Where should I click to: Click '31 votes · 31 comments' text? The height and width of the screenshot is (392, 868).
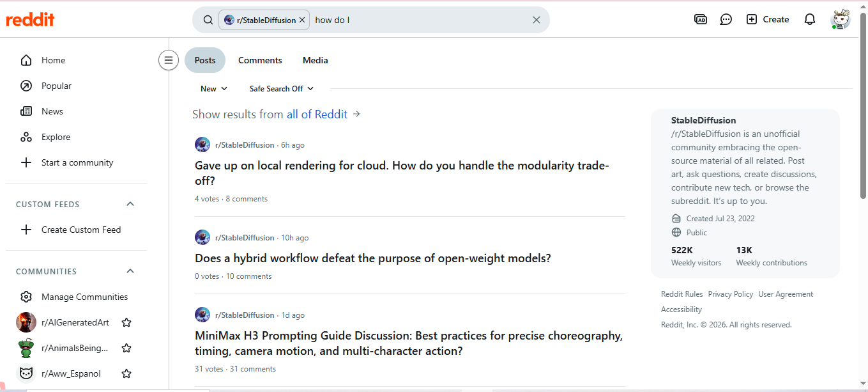[235, 369]
